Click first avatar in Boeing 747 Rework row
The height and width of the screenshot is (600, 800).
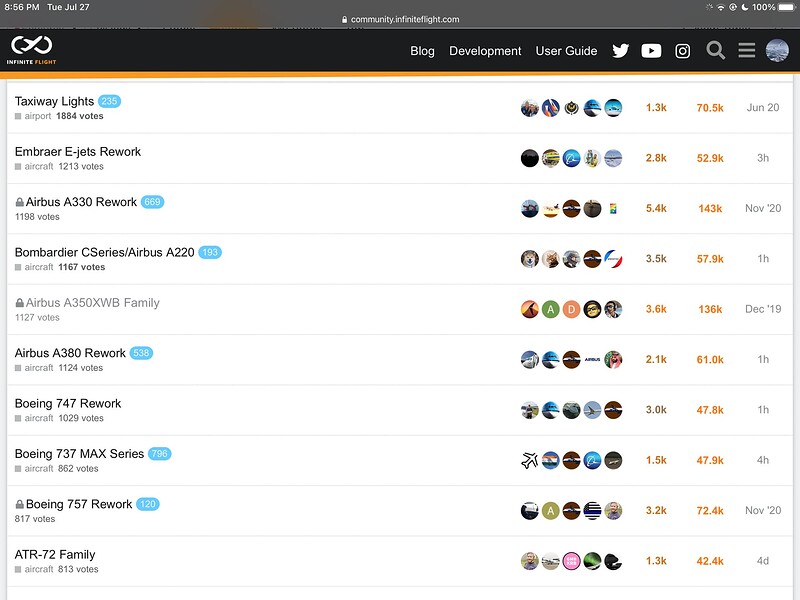[x=530, y=410]
